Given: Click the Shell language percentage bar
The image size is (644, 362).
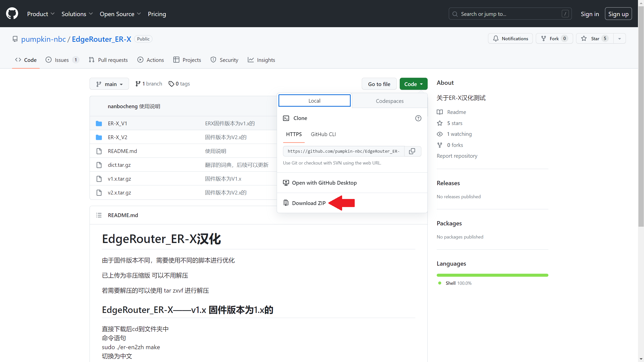Looking at the screenshot, I should point(492,275).
